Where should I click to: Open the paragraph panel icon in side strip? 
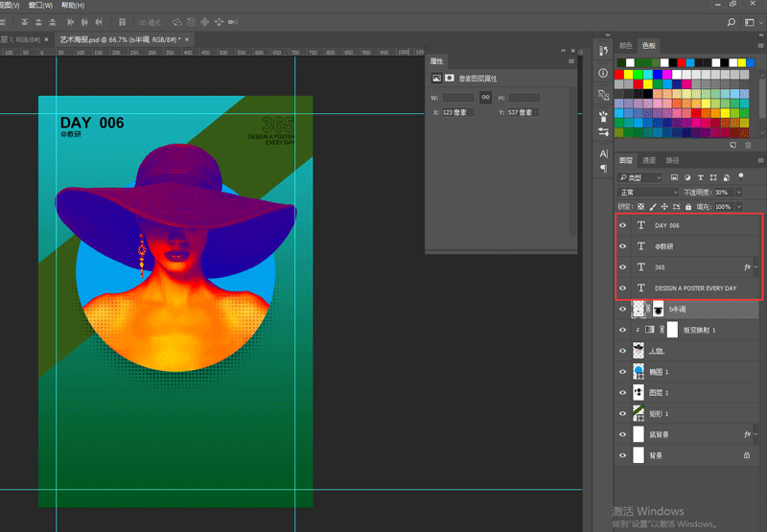[603, 168]
